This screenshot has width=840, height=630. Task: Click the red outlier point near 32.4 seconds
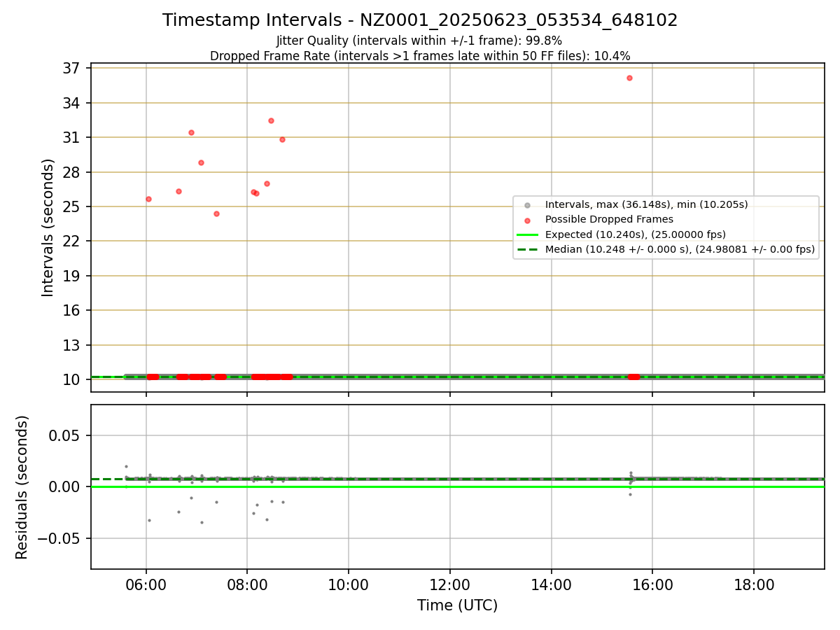click(271, 120)
